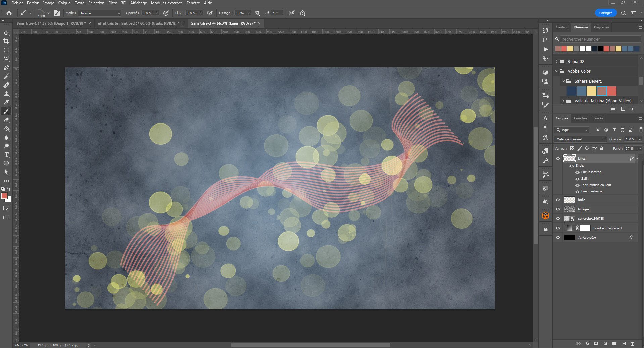Select the Pen tool in toolbar
The height and width of the screenshot is (348, 644).
point(6,67)
